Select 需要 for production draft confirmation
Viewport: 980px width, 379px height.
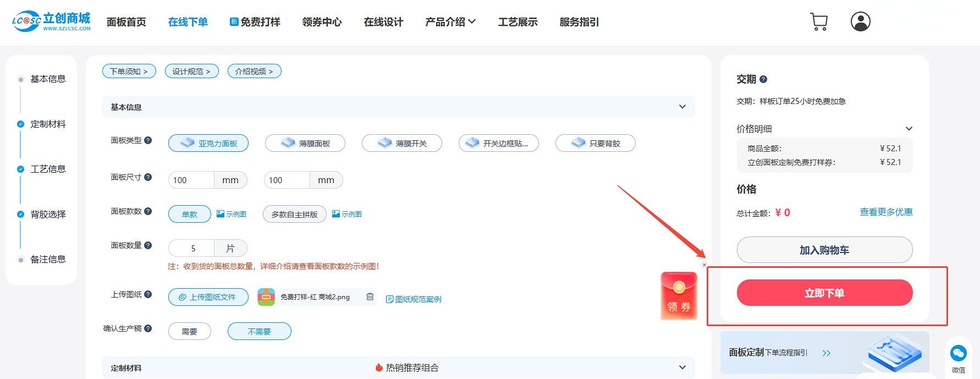(189, 332)
